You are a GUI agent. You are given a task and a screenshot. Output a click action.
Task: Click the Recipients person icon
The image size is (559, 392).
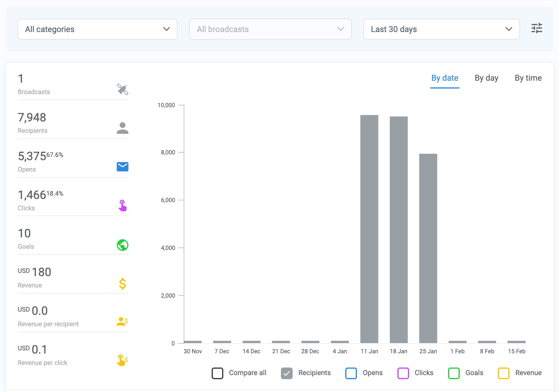123,128
